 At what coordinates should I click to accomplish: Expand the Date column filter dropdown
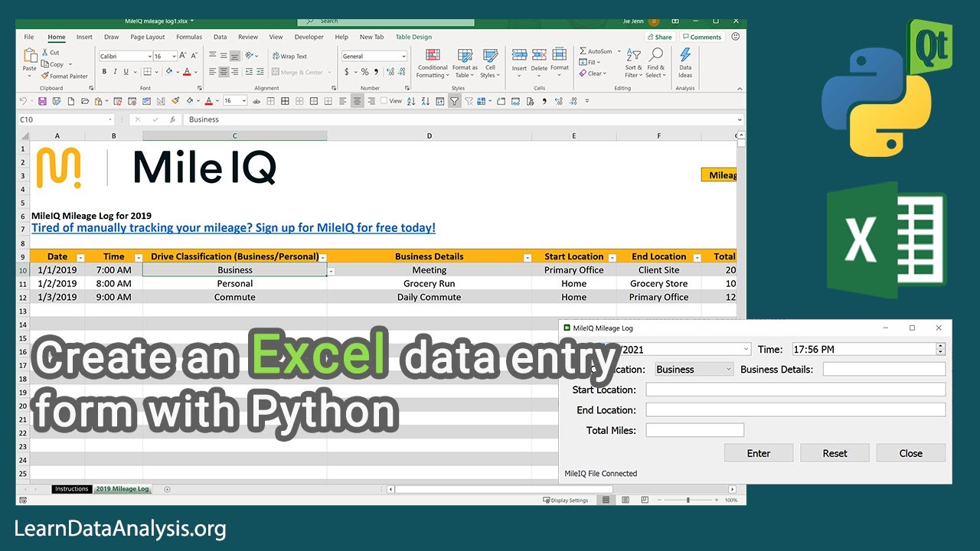80,258
